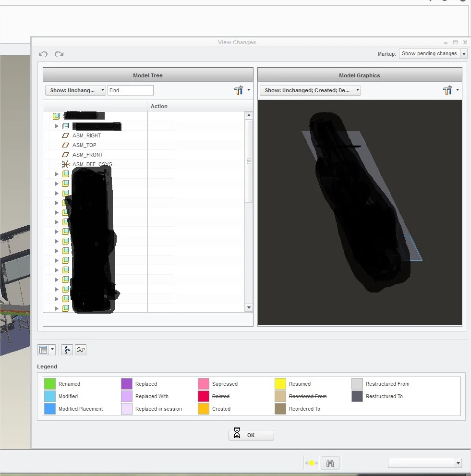Click the glasses view icon
This screenshot has height=476, width=471.
click(81, 350)
